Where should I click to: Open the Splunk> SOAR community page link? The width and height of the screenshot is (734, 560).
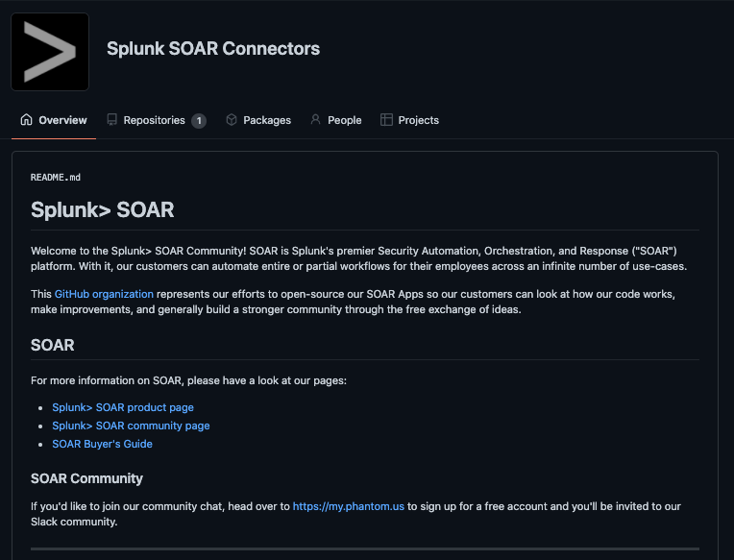click(x=131, y=426)
